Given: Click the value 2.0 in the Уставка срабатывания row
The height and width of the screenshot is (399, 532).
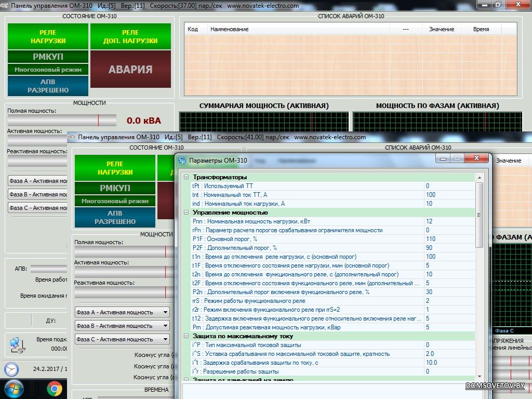Looking at the screenshot, I should pyautogui.click(x=430, y=354).
